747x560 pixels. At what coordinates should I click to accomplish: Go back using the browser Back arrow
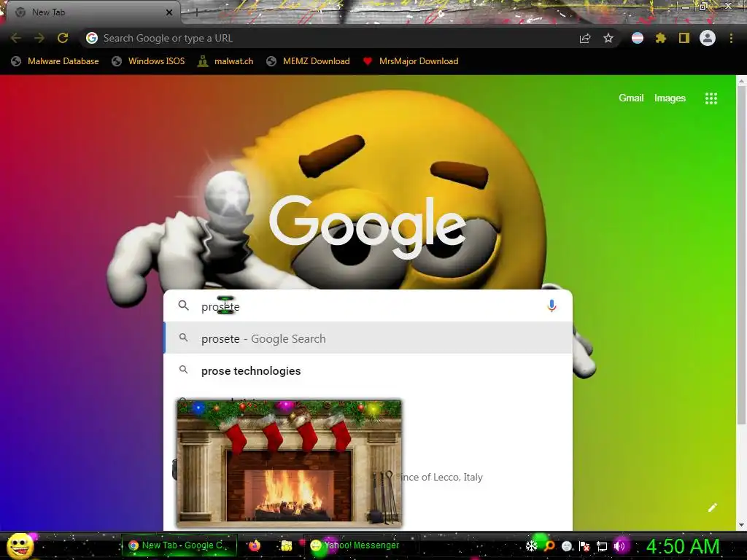coord(16,38)
